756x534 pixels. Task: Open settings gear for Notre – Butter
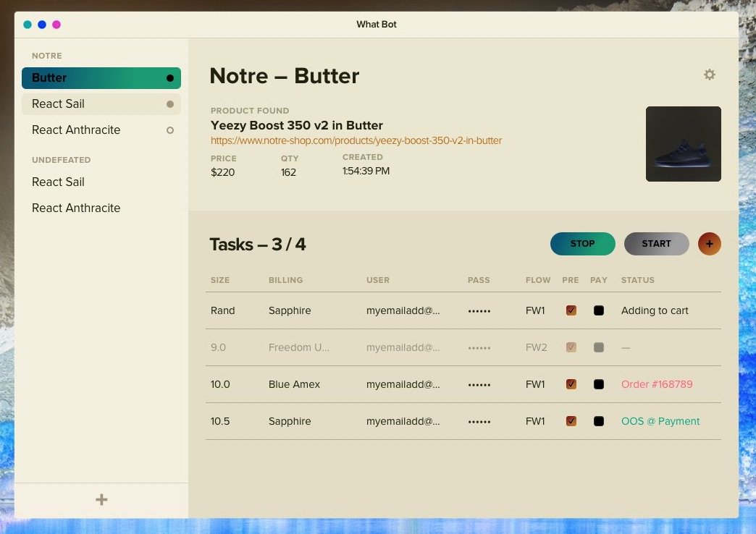click(x=709, y=75)
